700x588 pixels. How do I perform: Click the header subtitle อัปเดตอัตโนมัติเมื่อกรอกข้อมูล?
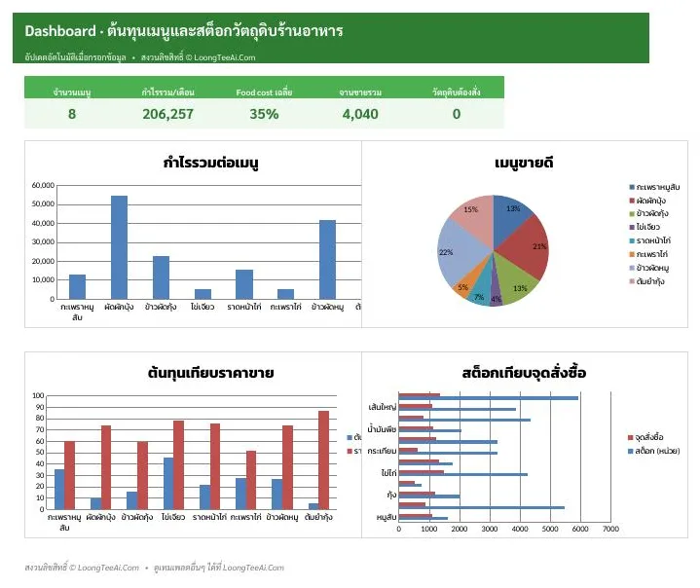pos(75,57)
